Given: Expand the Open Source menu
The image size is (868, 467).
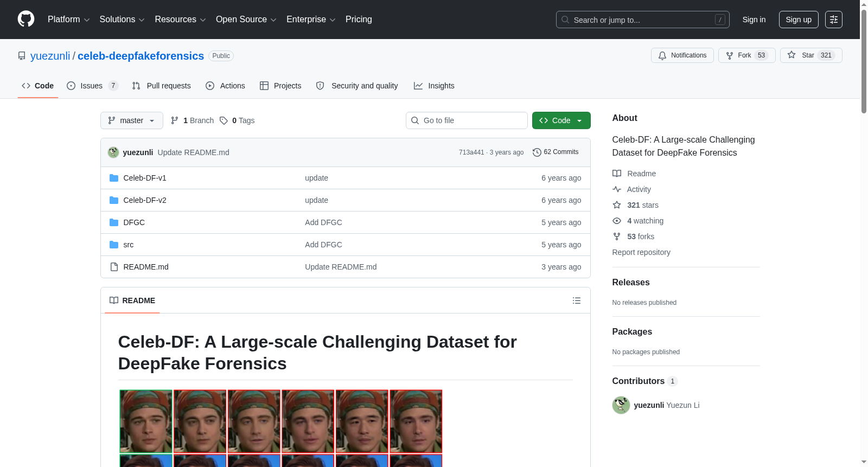Looking at the screenshot, I should [246, 20].
